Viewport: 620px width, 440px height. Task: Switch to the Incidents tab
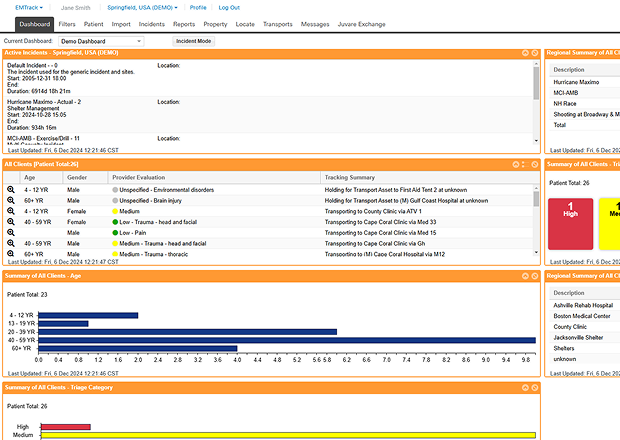pyautogui.click(x=152, y=22)
